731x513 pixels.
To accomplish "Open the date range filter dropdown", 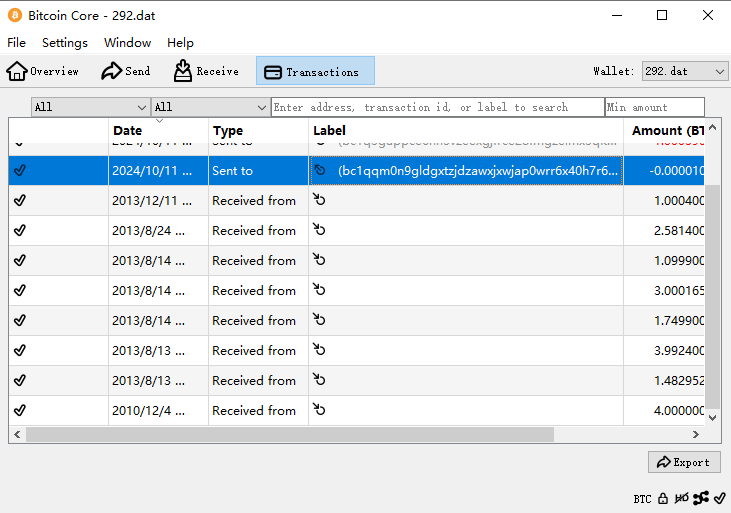I will pos(90,107).
